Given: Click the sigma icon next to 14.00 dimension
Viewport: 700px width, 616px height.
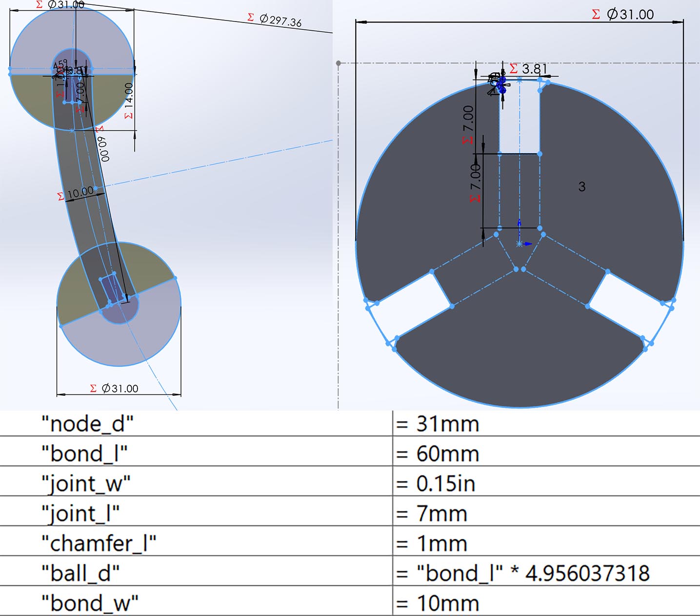Looking at the screenshot, I should (x=129, y=116).
